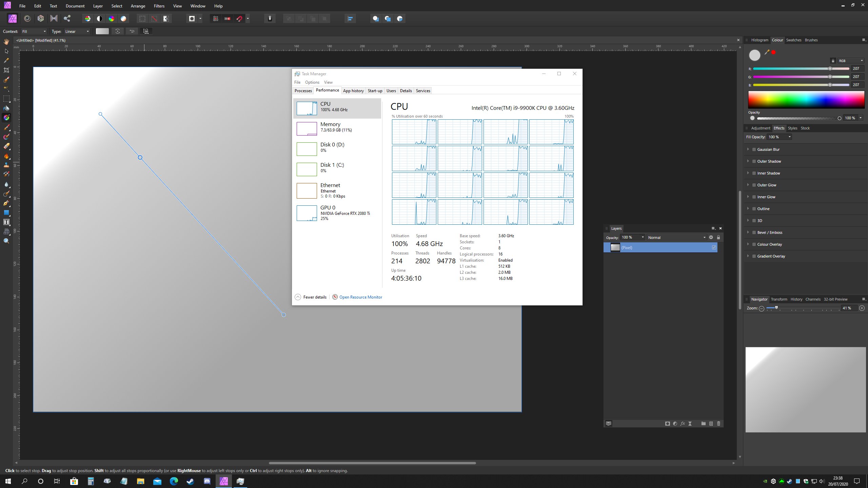Select the Hand view tool
This screenshot has height=488, width=868.
pos(6,42)
